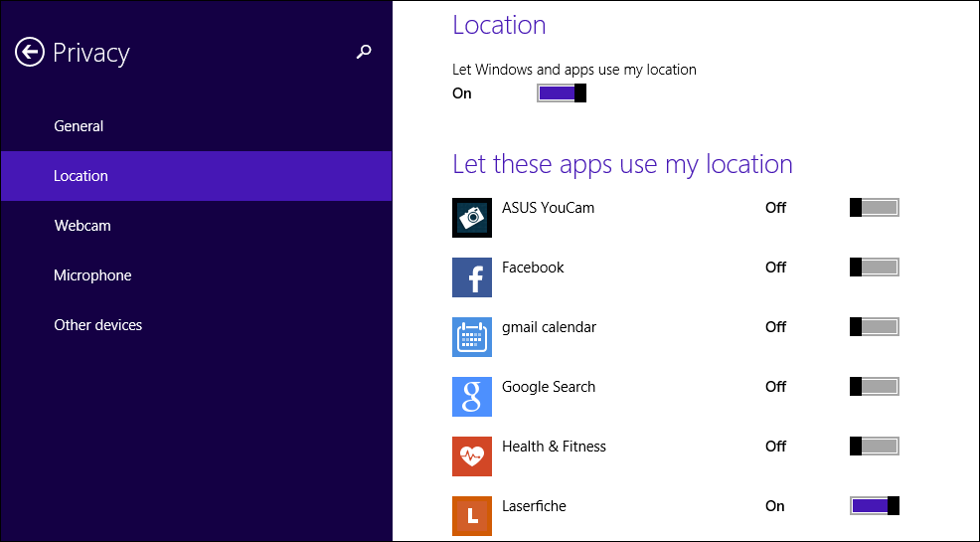Select Location in the sidebar
Image resolution: width=980 pixels, height=542 pixels.
click(x=196, y=176)
